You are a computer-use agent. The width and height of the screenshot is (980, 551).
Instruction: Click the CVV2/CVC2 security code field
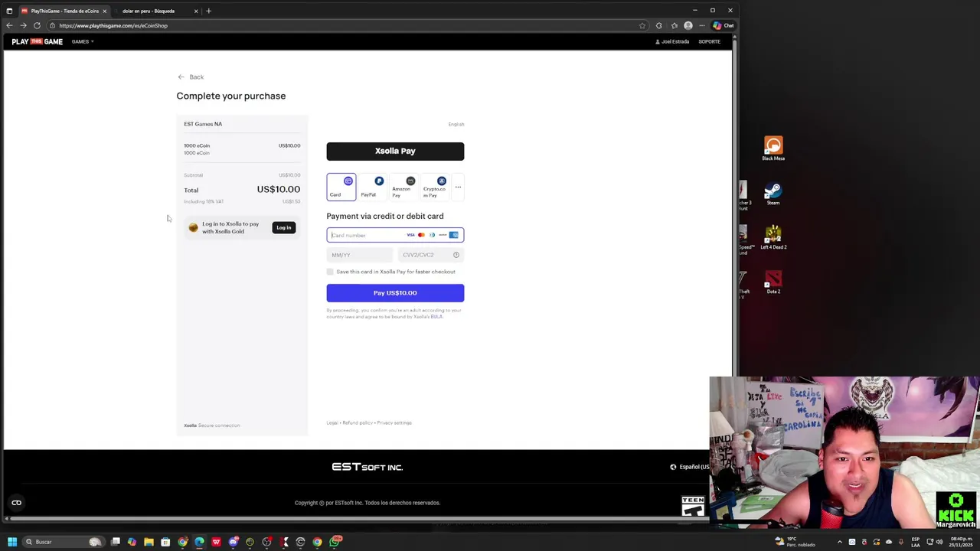(x=430, y=255)
